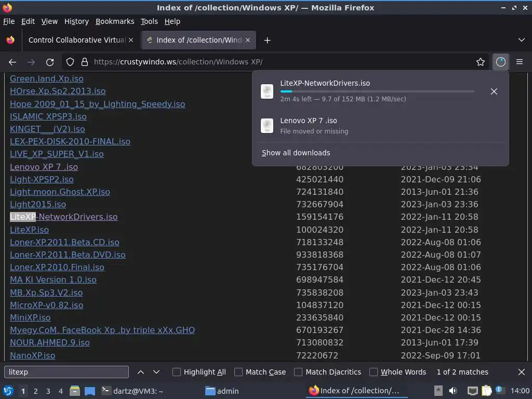532x399 pixels.
Task: Click the Lenovo XP 7 .iso download file icon
Action: point(267,126)
